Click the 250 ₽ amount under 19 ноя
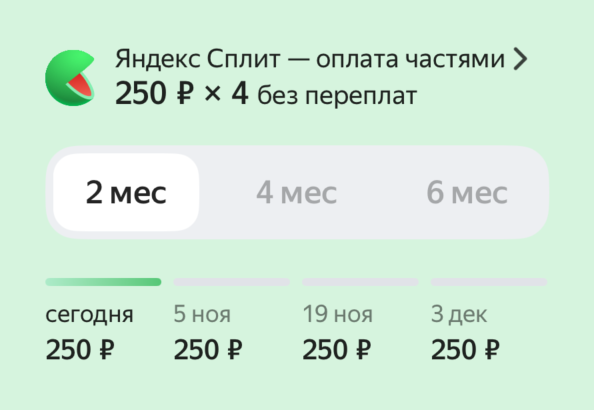This screenshot has width=594, height=410. (337, 349)
